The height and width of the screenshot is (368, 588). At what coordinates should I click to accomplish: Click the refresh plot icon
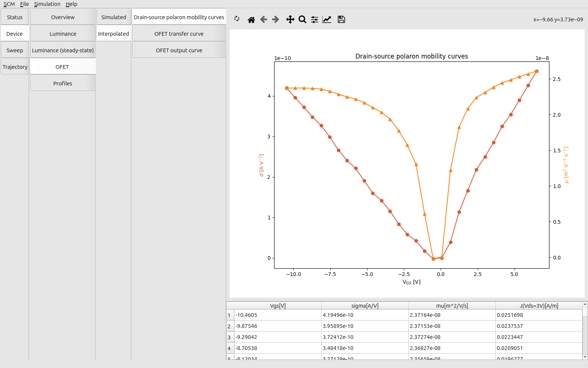(x=237, y=19)
